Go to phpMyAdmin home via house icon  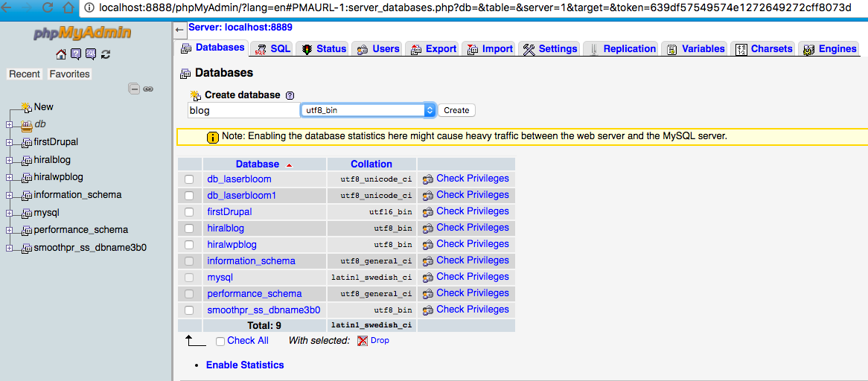coord(62,54)
